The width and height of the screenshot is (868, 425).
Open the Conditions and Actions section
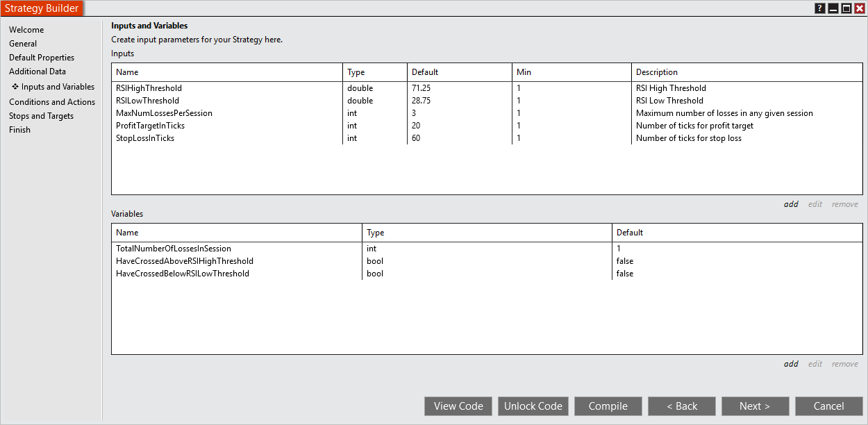(52, 101)
